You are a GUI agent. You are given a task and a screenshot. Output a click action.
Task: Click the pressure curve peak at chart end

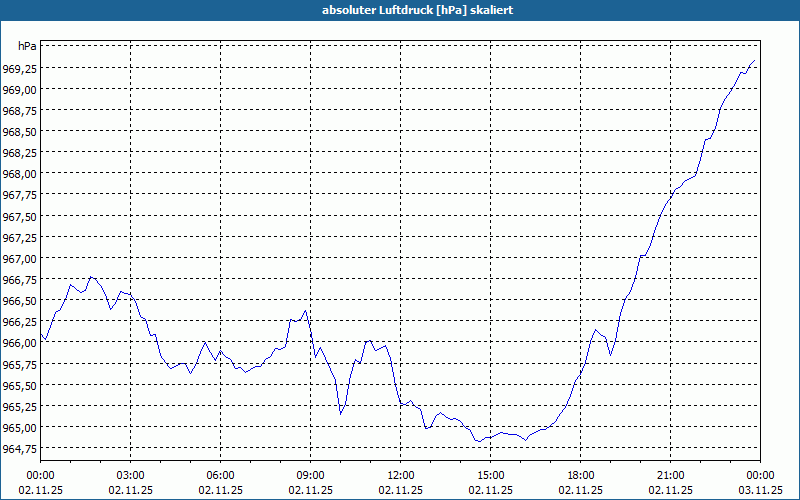click(x=755, y=61)
